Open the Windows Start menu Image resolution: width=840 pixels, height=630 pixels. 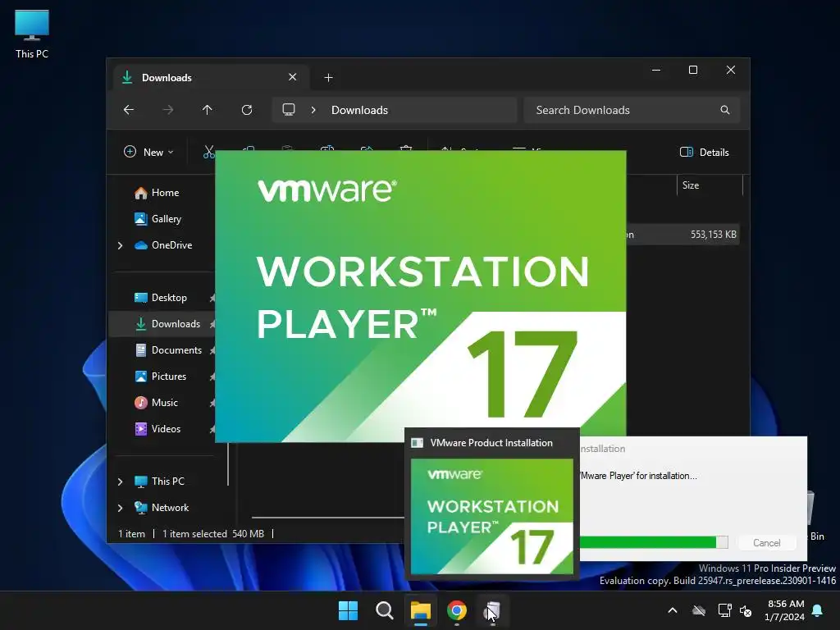[x=348, y=610]
